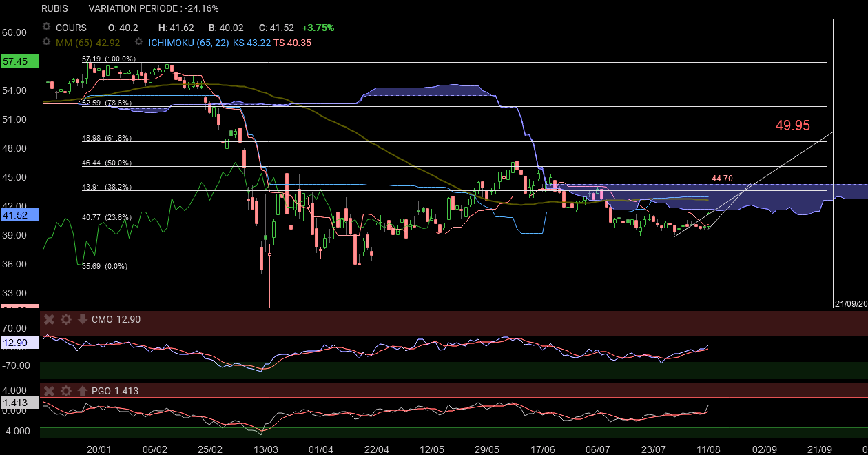This screenshot has height=455, width=868.
Task: Click the C: 41.52 close value
Action: coord(276,28)
